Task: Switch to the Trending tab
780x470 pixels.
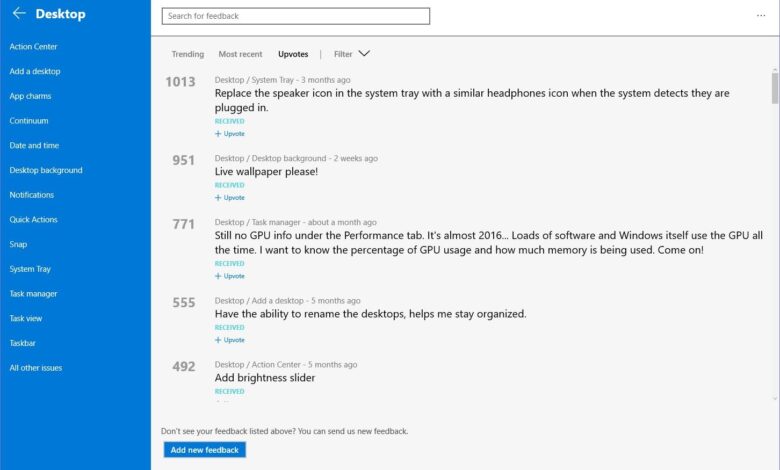Action: point(188,54)
